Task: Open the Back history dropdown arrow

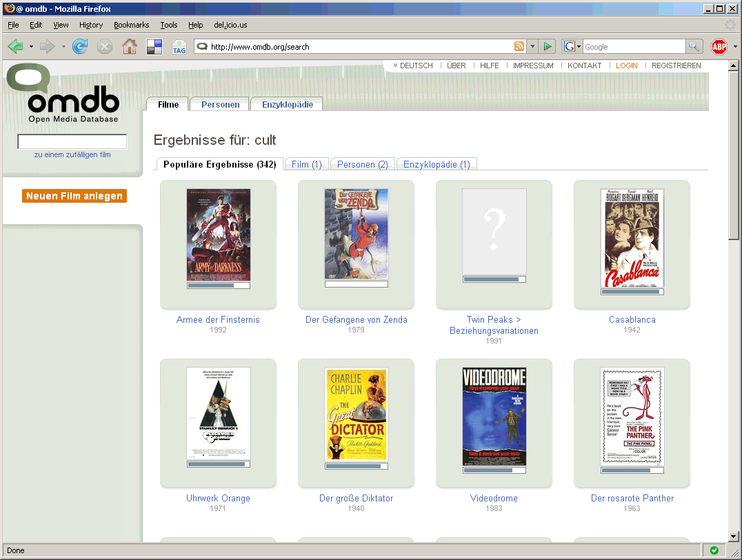Action: pyautogui.click(x=31, y=46)
